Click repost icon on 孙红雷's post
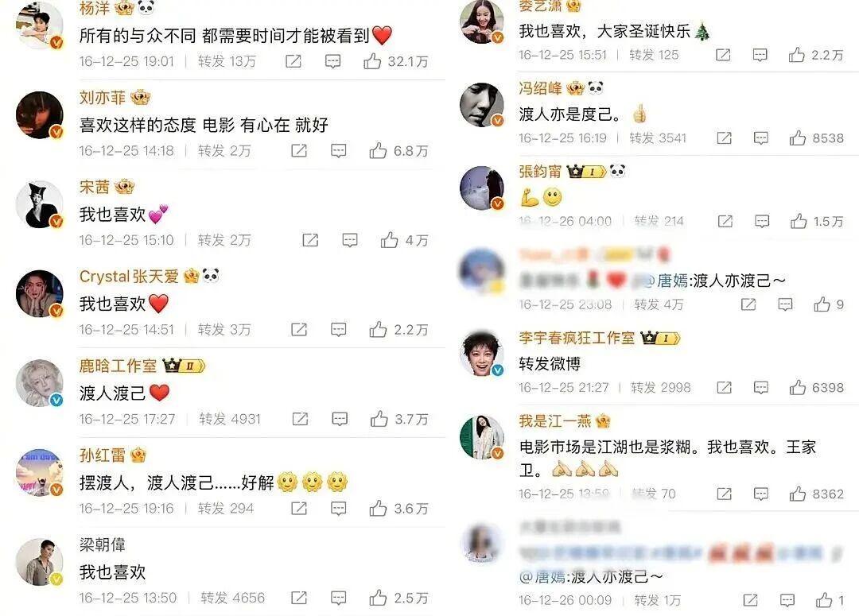This screenshot has width=859, height=616. coord(298,508)
